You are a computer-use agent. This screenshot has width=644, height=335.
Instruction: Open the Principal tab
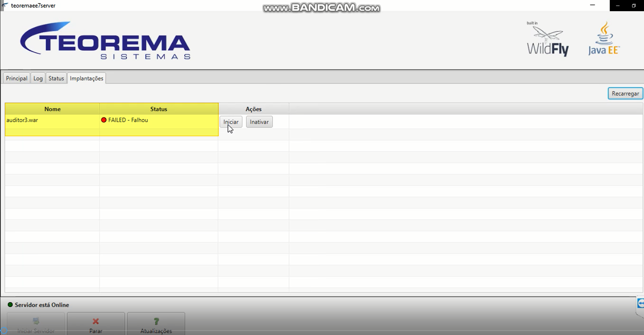(16, 78)
